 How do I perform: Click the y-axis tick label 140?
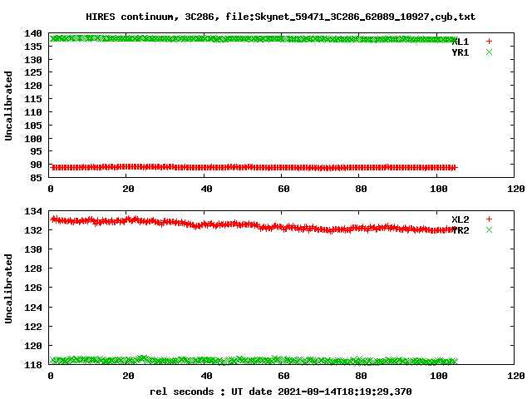click(x=33, y=33)
